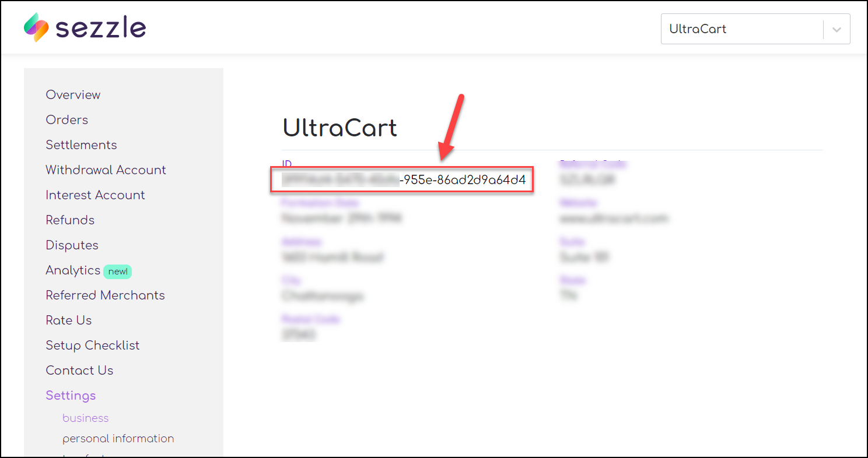
Task: Select Rate Us link
Action: click(x=69, y=320)
